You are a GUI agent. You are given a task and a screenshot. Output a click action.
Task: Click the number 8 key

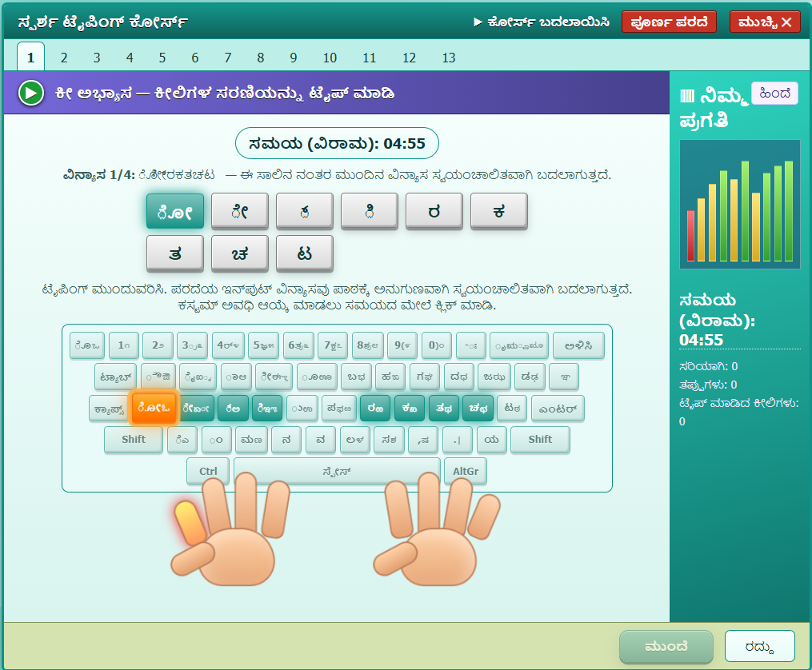point(368,345)
